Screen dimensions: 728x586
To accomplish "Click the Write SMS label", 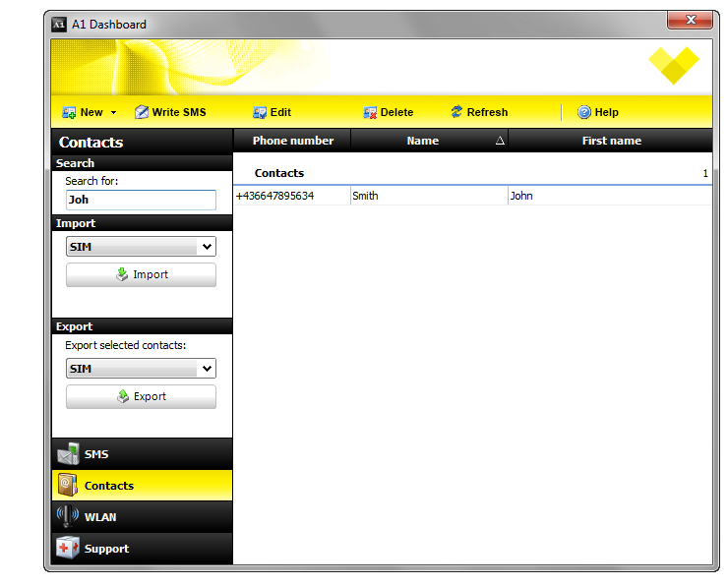I will (179, 112).
